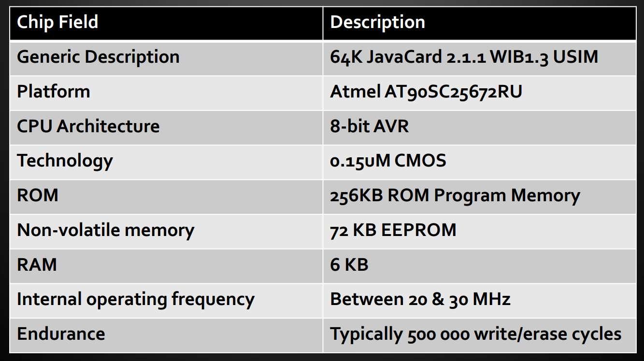The width and height of the screenshot is (644, 361).
Task: Click the "256KB ROM Program Memory" text
Action: [x=455, y=195]
